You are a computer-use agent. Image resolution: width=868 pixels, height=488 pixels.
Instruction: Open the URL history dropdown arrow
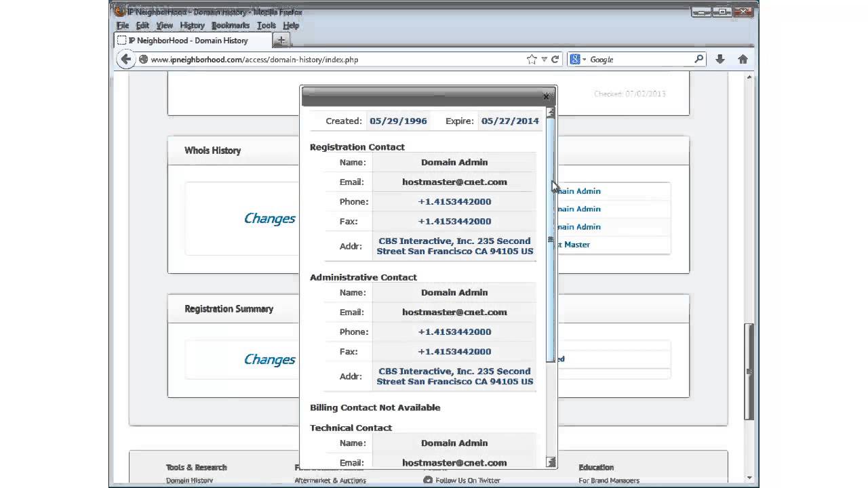pyautogui.click(x=544, y=60)
